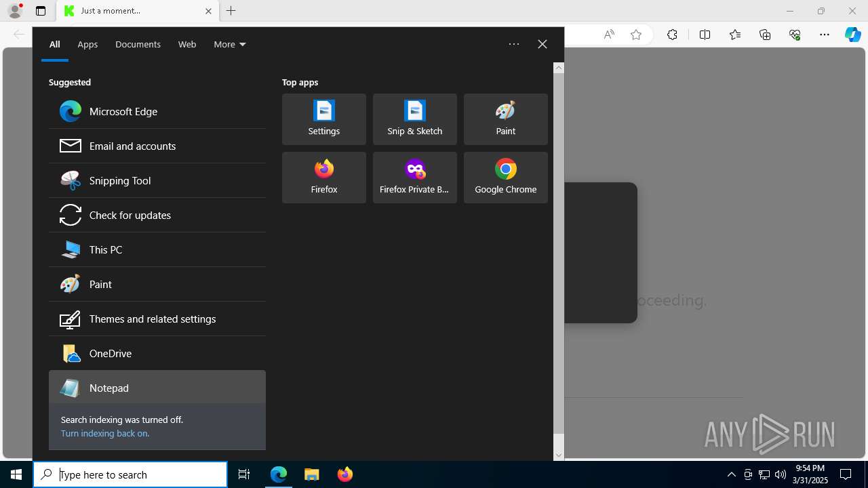Screen dimensions: 868x488
Task: Select the All search tab
Action: [x=55, y=44]
